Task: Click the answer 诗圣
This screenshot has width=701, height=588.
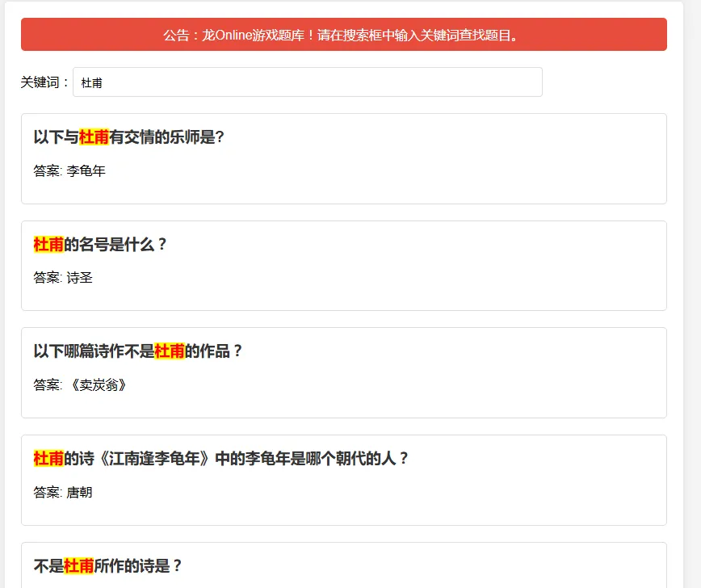Action: click(79, 278)
